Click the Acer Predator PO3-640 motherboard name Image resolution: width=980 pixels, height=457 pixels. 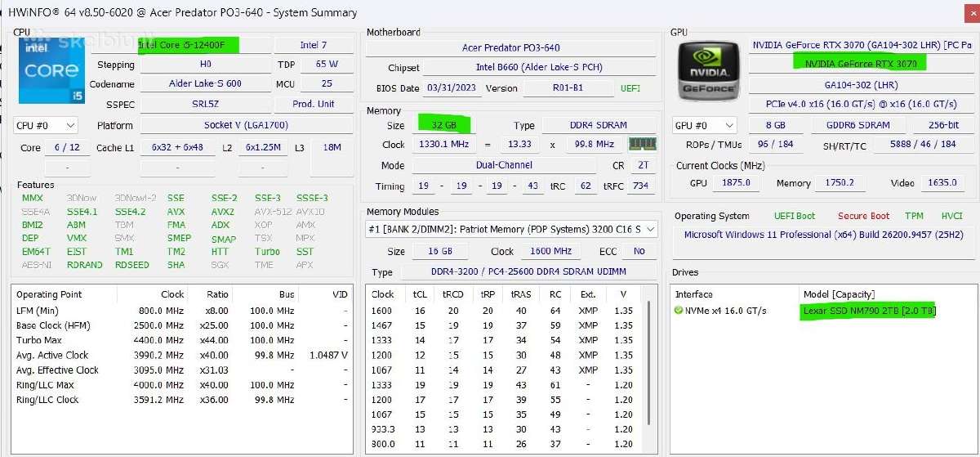click(511, 47)
